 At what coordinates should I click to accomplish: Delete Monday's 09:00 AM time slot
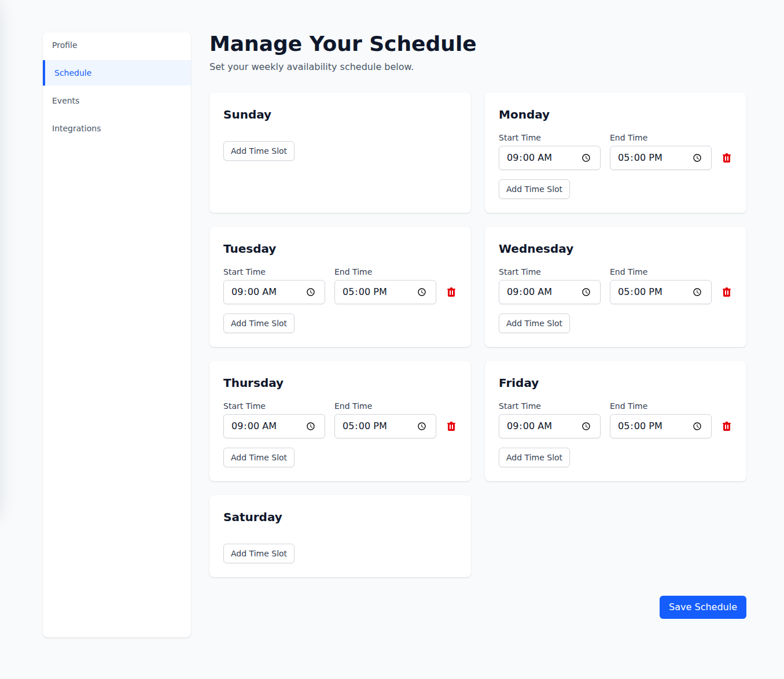[726, 157]
